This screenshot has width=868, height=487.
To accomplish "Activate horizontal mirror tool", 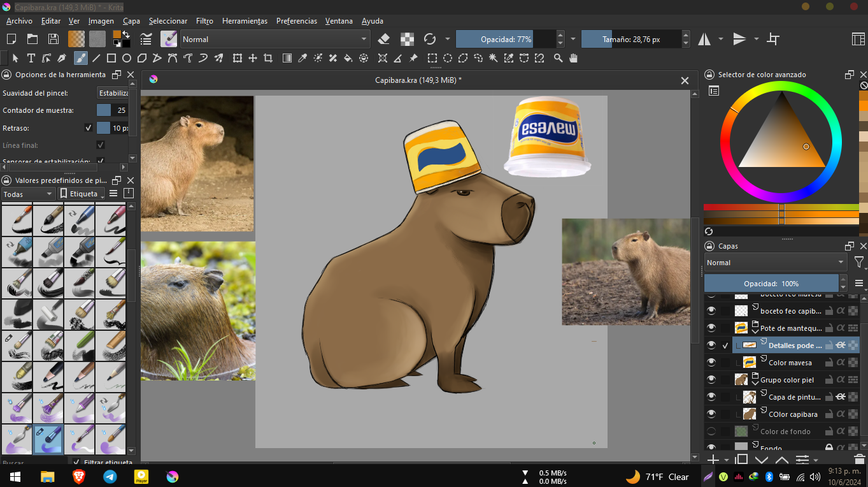I will (704, 39).
